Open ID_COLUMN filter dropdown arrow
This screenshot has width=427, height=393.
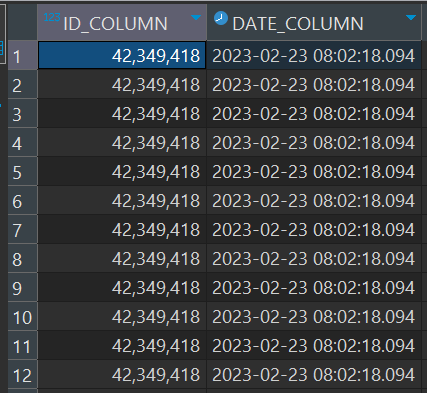pyautogui.click(x=196, y=17)
